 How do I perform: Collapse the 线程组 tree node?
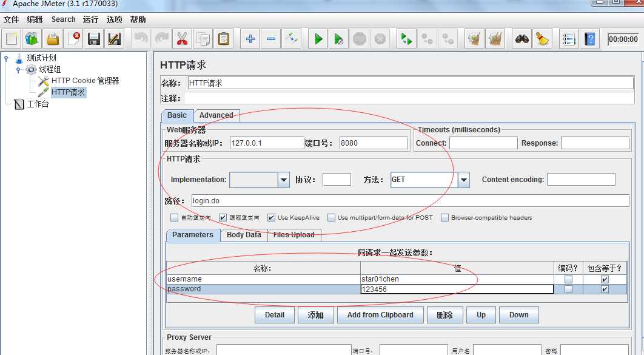pyautogui.click(x=18, y=70)
